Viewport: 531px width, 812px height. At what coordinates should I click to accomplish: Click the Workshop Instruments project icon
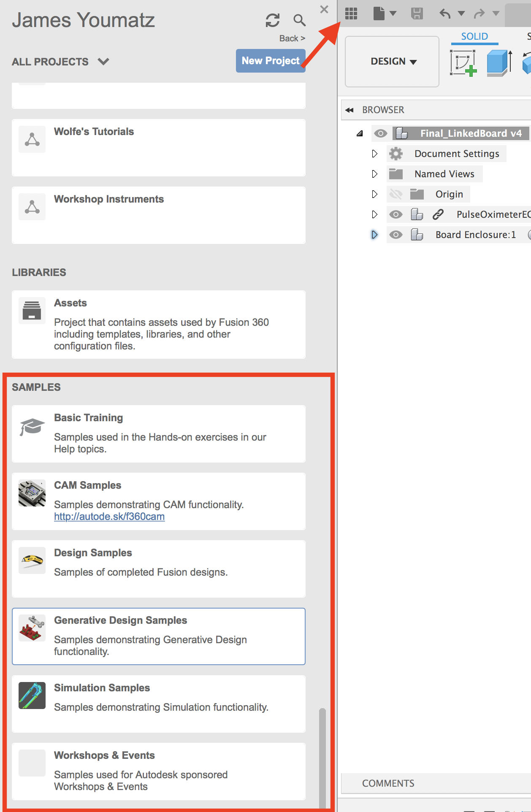(32, 207)
